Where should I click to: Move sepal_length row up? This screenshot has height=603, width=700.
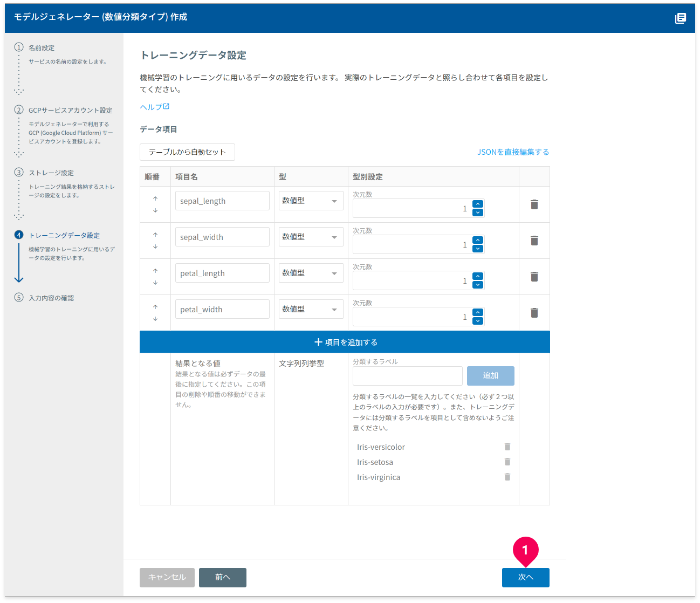(x=155, y=198)
